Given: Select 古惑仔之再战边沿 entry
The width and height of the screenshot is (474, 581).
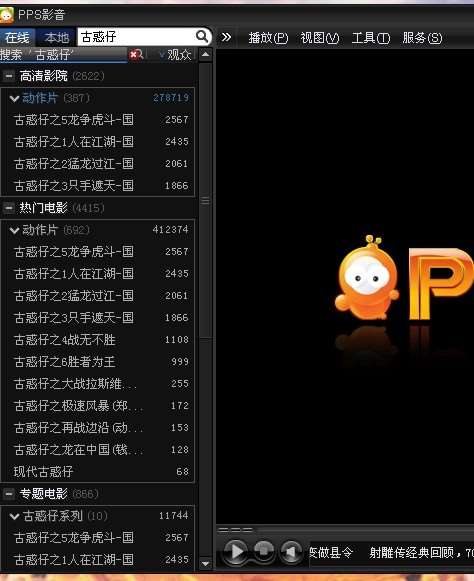Looking at the screenshot, I should [98, 428].
